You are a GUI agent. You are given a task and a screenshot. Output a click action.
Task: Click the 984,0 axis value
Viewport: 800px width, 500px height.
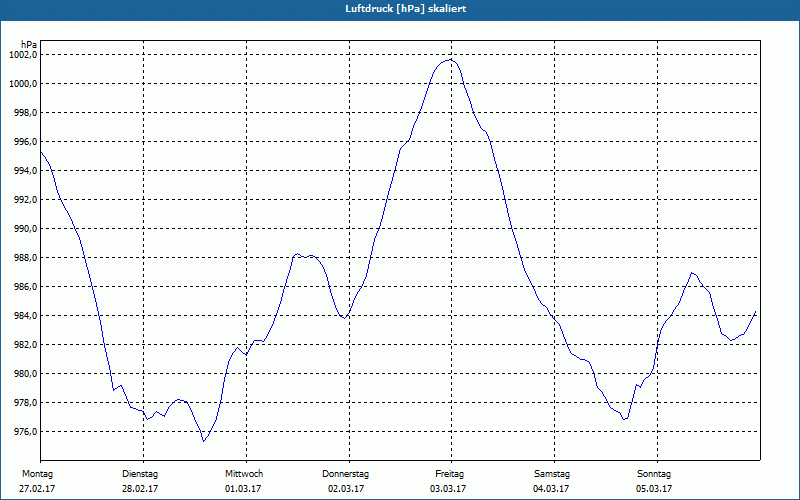click(x=25, y=316)
